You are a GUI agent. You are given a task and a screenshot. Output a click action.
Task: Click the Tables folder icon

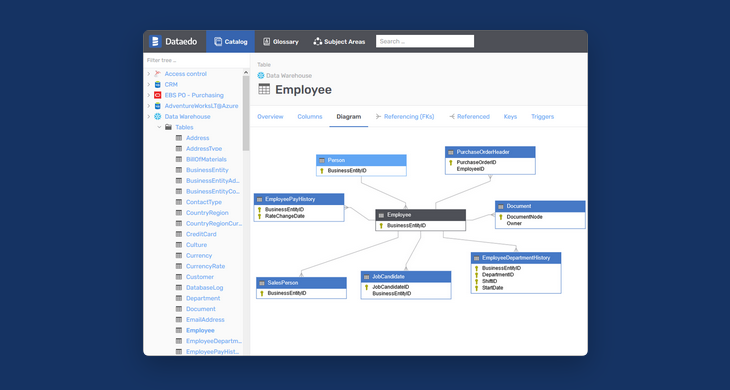(x=168, y=127)
